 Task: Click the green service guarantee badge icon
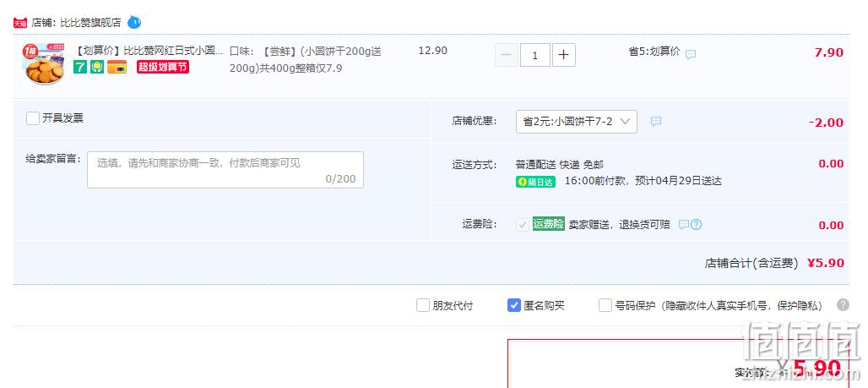(x=97, y=67)
